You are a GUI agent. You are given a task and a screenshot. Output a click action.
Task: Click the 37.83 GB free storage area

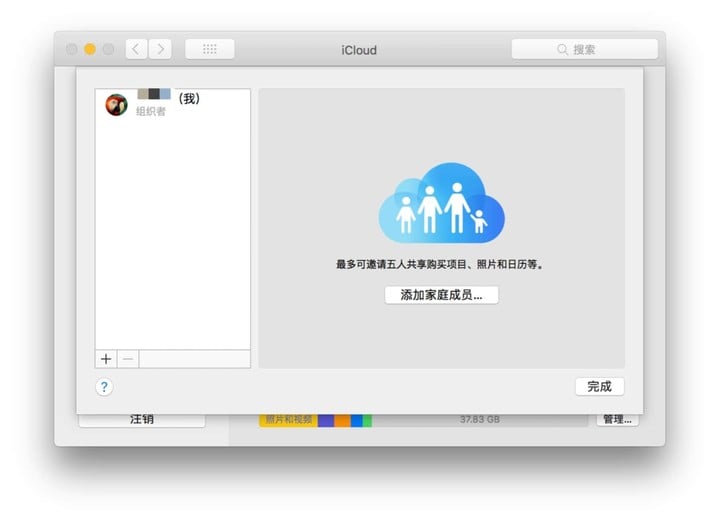click(480, 420)
